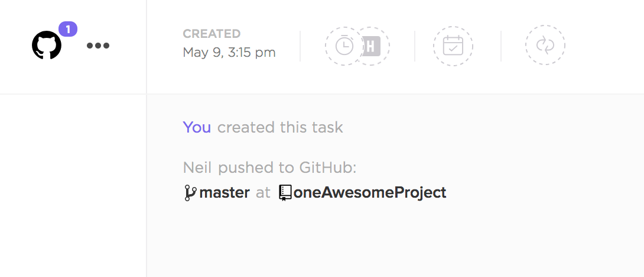Click the "created this task" activity text
The image size is (644, 277).
(x=280, y=127)
